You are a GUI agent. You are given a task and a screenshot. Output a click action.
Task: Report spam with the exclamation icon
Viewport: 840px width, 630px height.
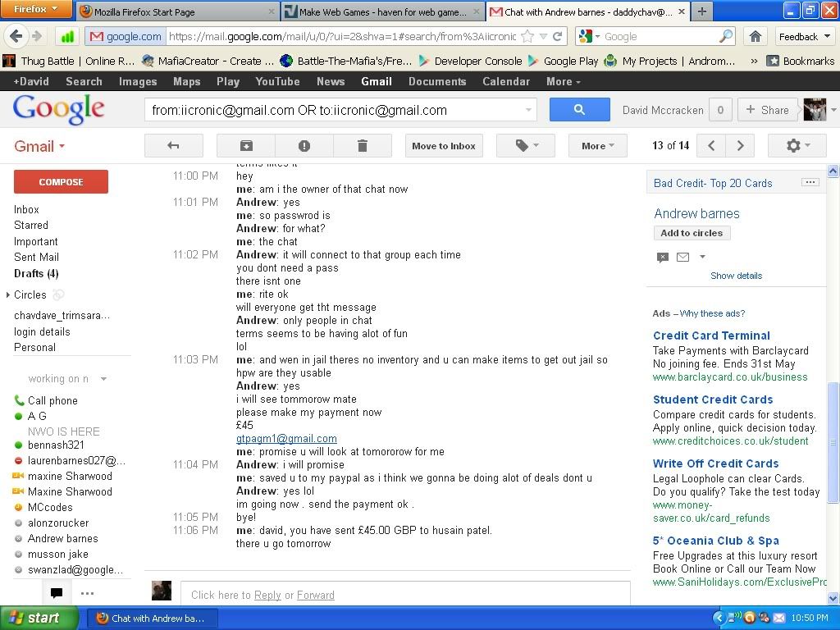304,146
